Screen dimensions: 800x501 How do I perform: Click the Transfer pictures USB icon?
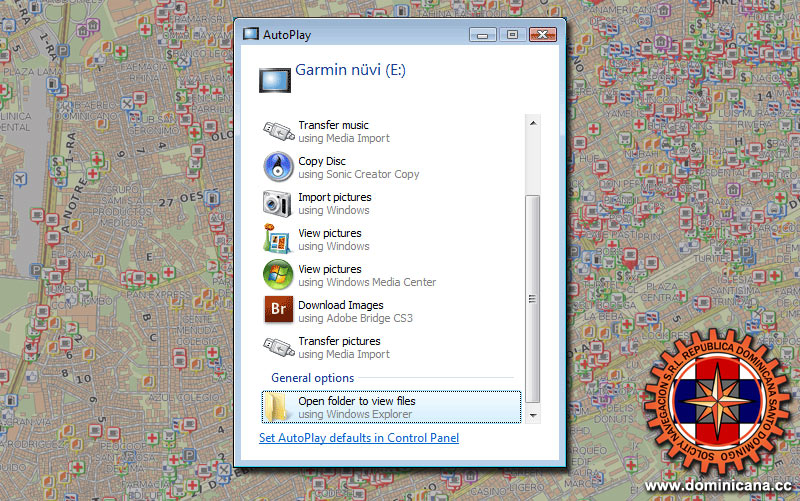[278, 347]
